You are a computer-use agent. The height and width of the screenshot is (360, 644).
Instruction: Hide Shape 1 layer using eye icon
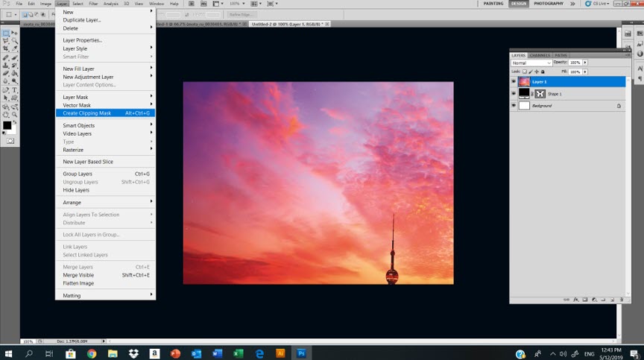click(514, 93)
